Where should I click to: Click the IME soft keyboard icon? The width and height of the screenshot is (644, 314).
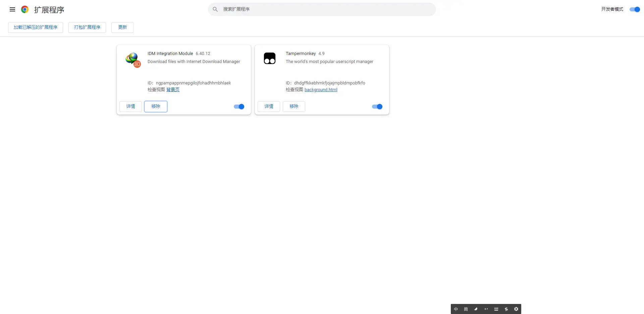[496, 309]
